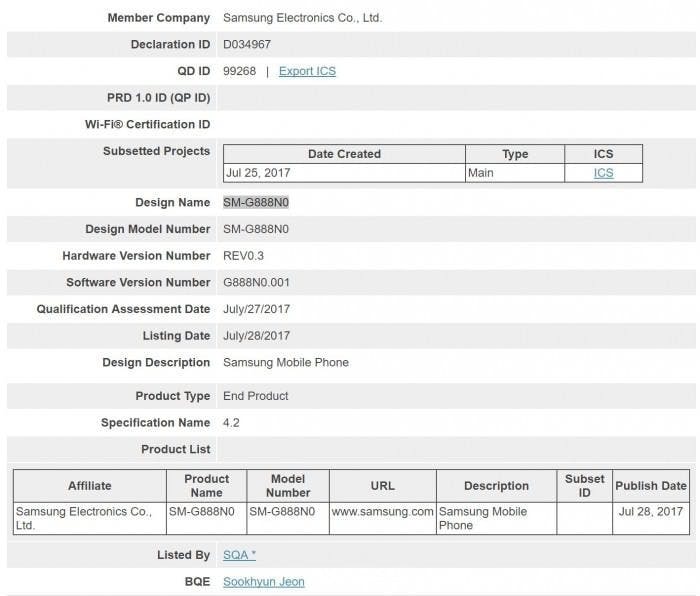Select the highlighted Design Name SM-G888N0

[256, 202]
